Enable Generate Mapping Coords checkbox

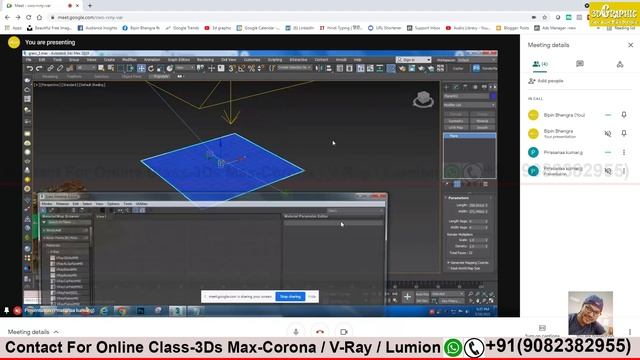pyautogui.click(x=449, y=262)
